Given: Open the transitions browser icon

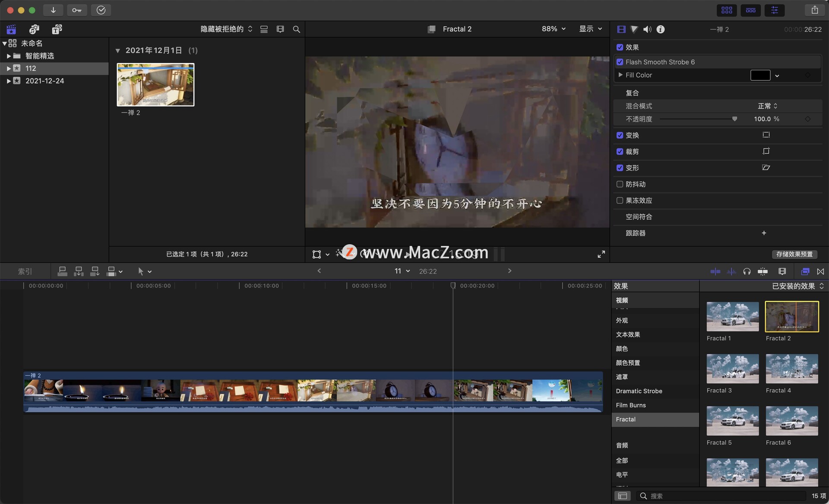Looking at the screenshot, I should click(820, 271).
